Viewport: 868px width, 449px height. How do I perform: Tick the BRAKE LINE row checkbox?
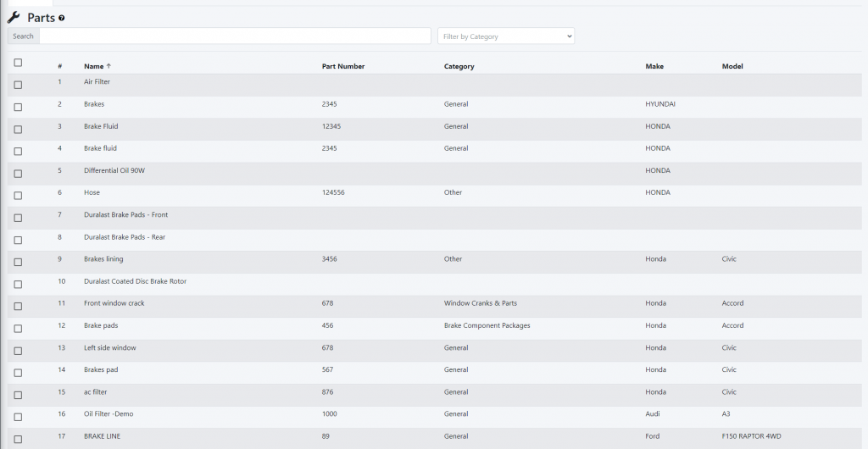point(18,439)
